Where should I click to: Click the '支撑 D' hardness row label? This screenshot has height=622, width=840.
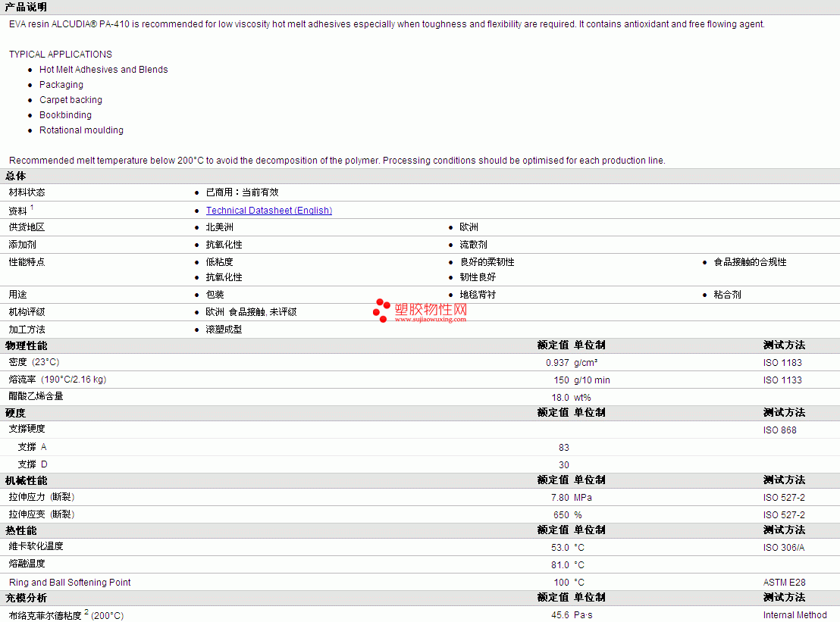tap(33, 464)
